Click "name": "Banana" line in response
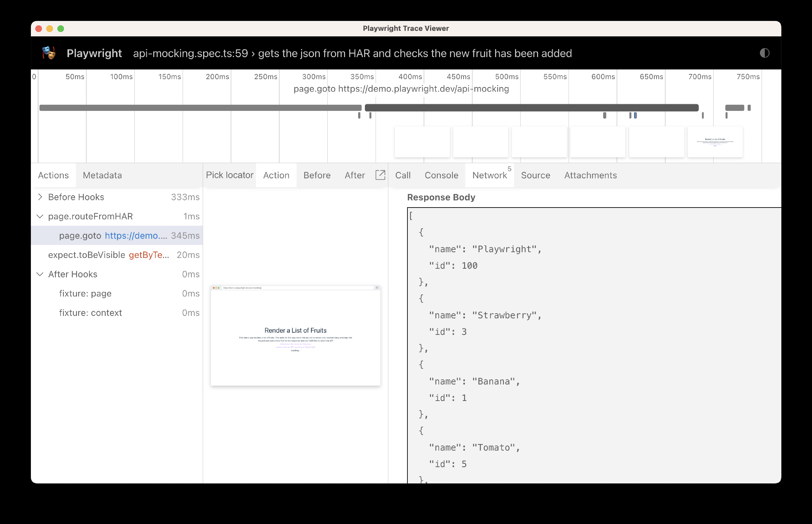Screen dimensions: 812x524 pyautogui.click(x=474, y=381)
